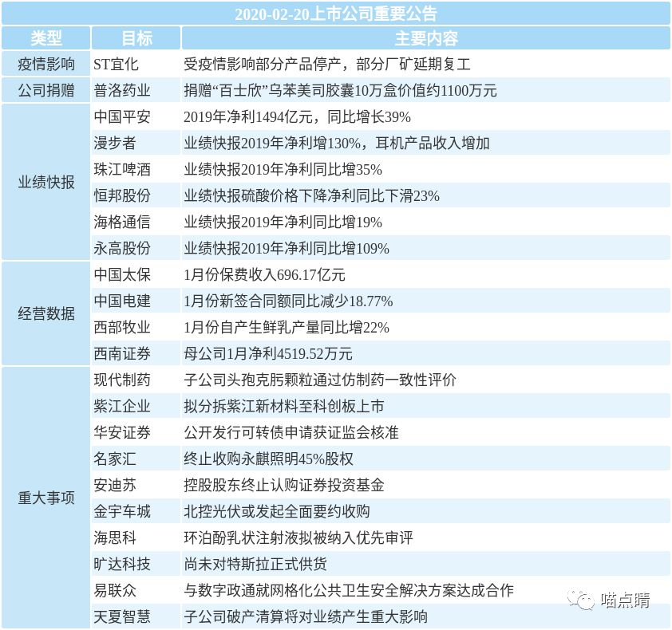Click the 公司捐赠 category cell
The height and width of the screenshot is (630, 672).
(x=45, y=90)
